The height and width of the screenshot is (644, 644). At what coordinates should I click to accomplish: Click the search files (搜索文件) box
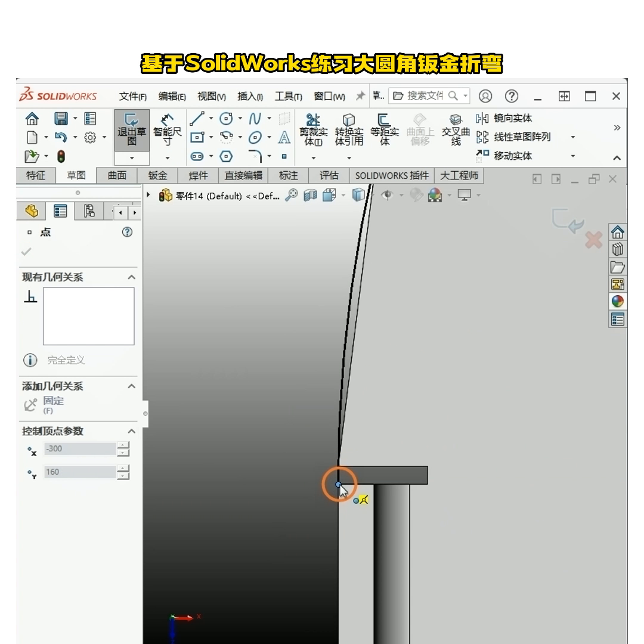(429, 96)
